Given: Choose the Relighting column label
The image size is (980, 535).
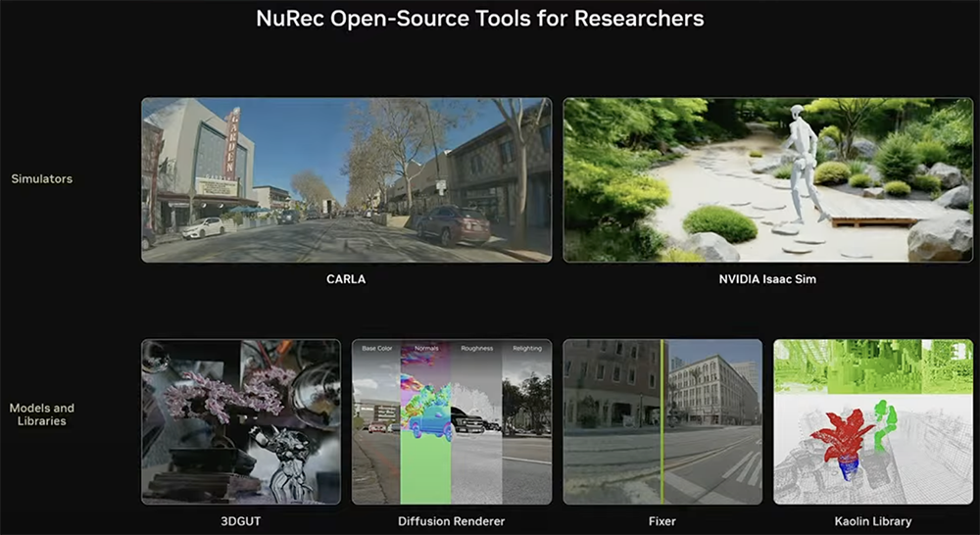Looking at the screenshot, I should click(526, 349).
